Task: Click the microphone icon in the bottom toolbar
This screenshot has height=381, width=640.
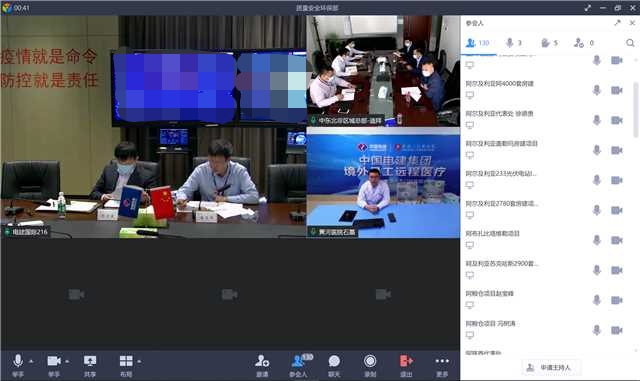Action: [18, 361]
